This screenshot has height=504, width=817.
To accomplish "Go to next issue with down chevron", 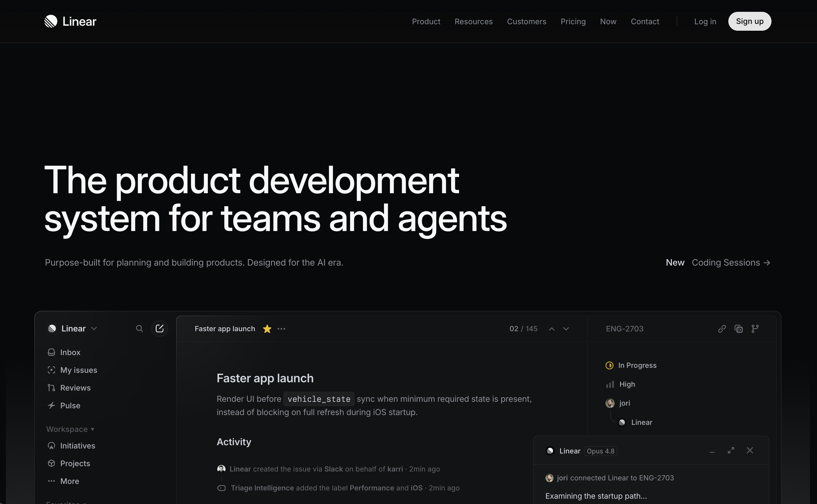I will [x=566, y=329].
